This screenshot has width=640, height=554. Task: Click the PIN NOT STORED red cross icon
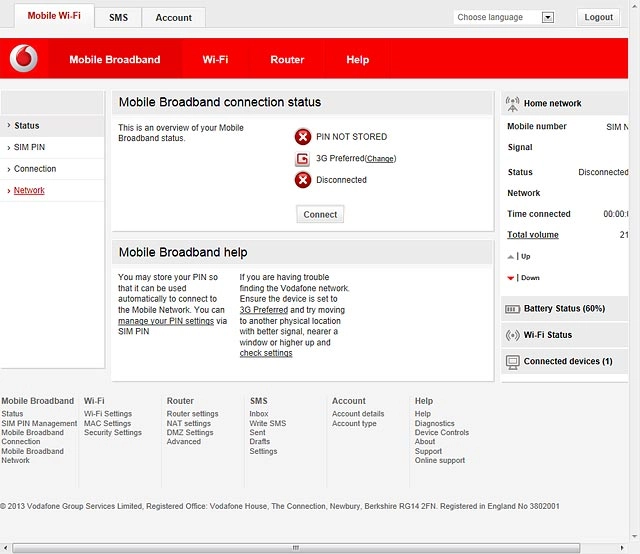pos(303,137)
